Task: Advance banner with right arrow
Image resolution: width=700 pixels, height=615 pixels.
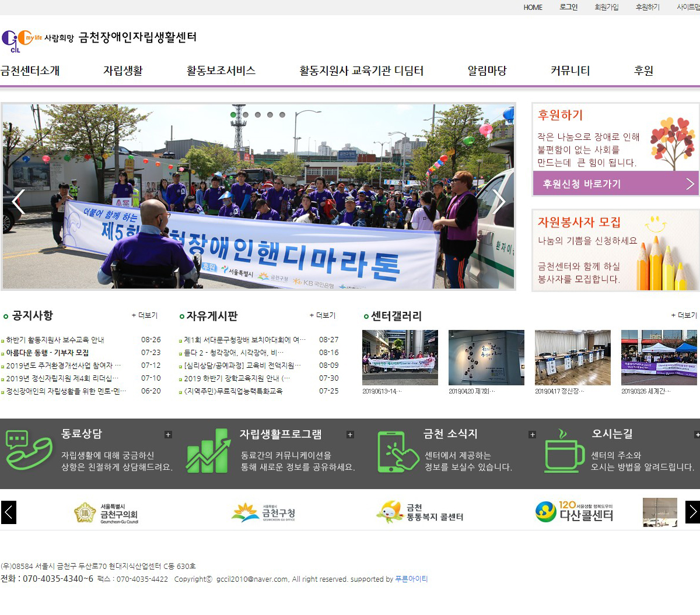Action: pyautogui.click(x=499, y=201)
